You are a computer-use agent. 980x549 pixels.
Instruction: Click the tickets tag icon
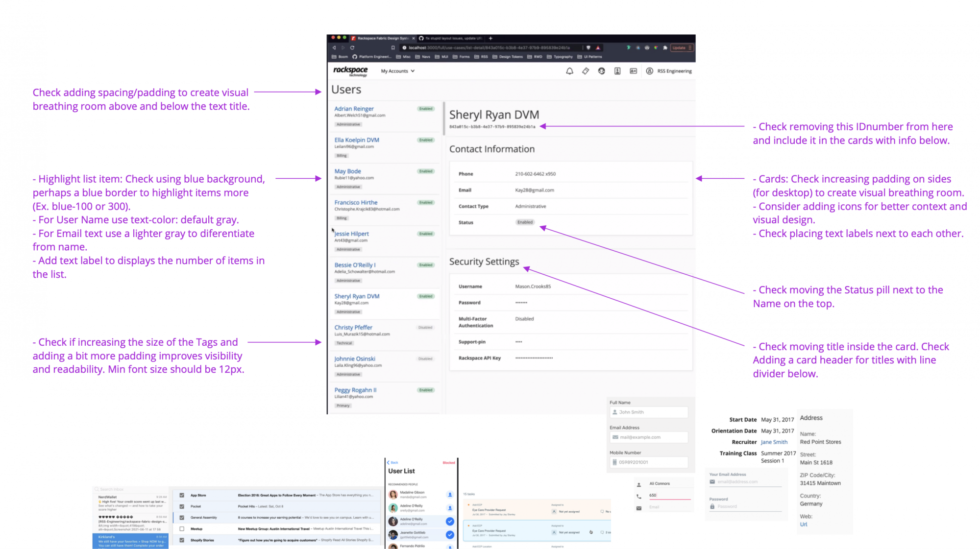click(586, 71)
